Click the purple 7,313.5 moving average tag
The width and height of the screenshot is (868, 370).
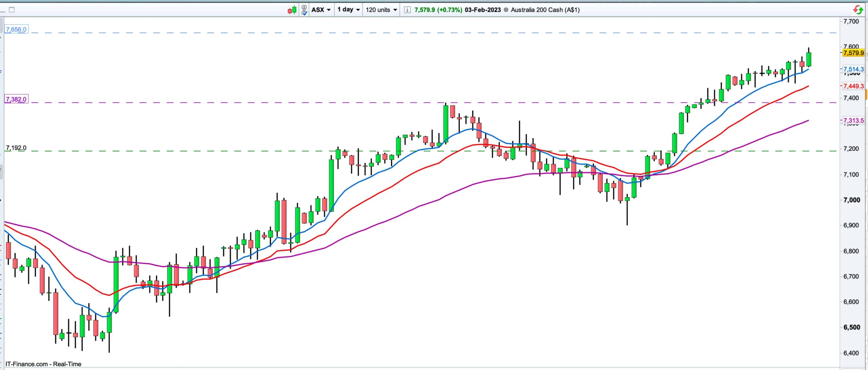coord(853,120)
